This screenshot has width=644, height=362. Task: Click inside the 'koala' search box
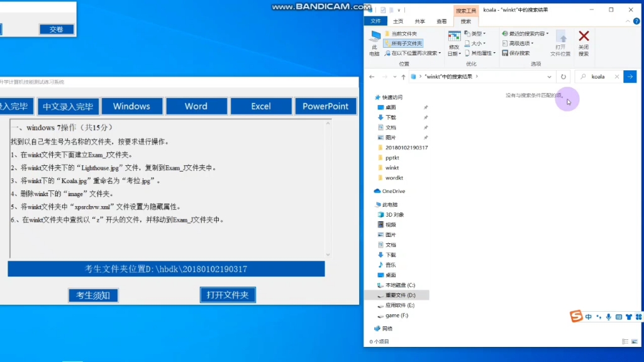pyautogui.click(x=597, y=76)
